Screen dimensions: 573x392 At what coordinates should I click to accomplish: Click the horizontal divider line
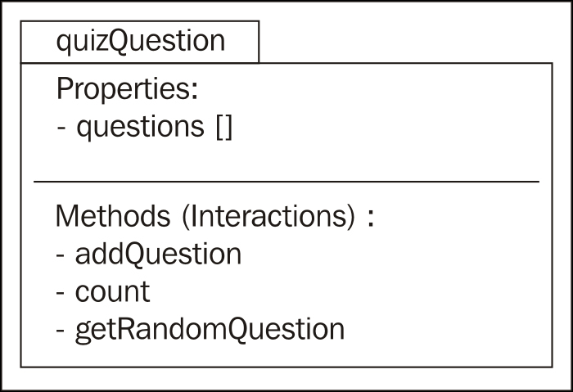click(x=286, y=181)
